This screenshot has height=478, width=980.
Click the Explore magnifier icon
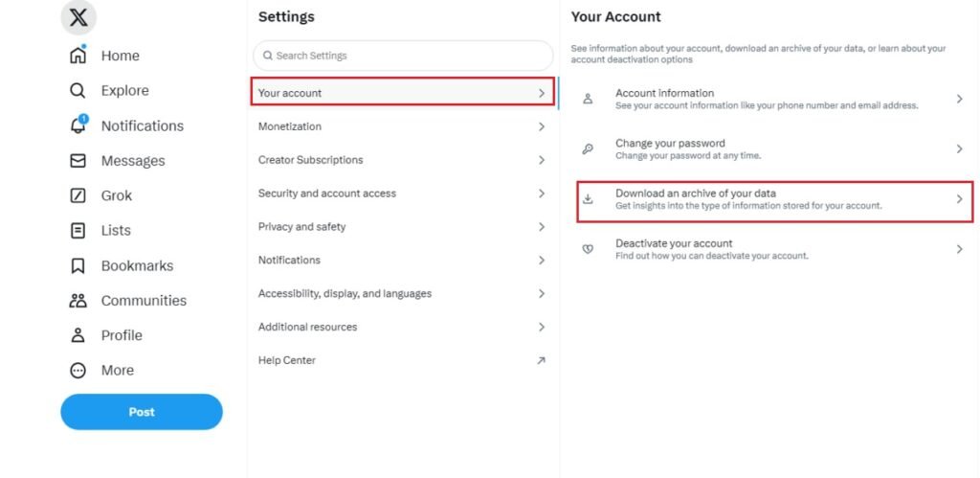[x=78, y=91]
